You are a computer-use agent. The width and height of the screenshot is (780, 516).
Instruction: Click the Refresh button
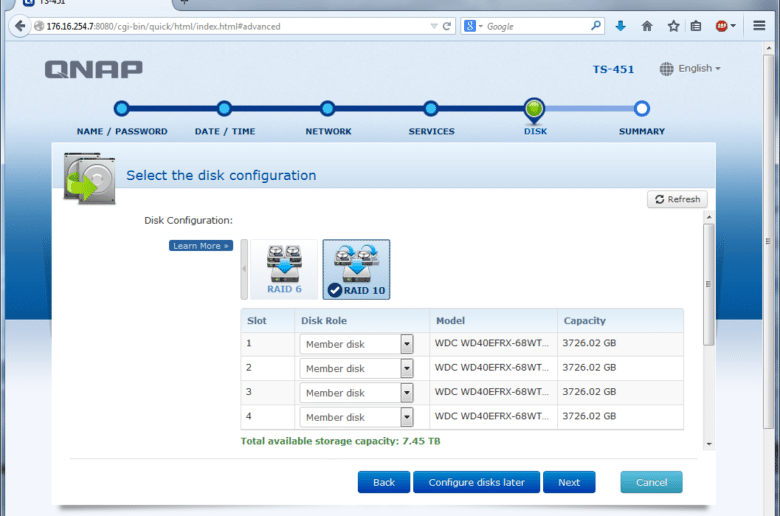[x=677, y=199]
